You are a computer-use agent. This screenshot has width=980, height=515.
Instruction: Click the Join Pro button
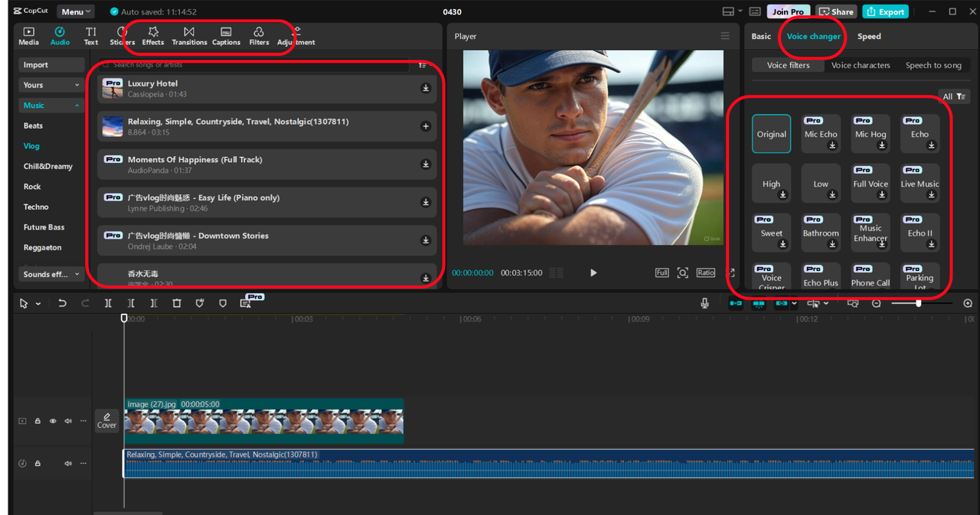[788, 11]
